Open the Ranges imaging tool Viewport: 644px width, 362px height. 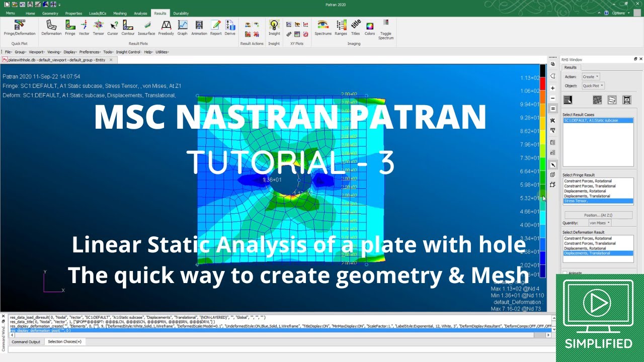(341, 28)
